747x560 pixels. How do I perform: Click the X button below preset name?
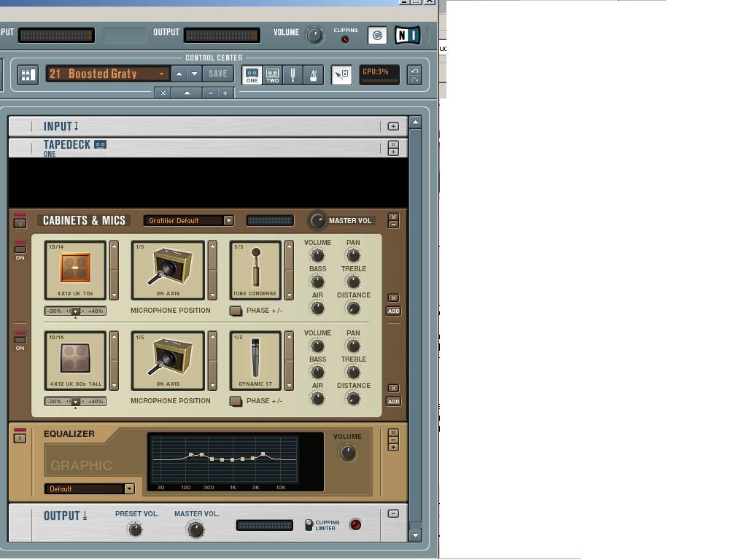tap(163, 93)
